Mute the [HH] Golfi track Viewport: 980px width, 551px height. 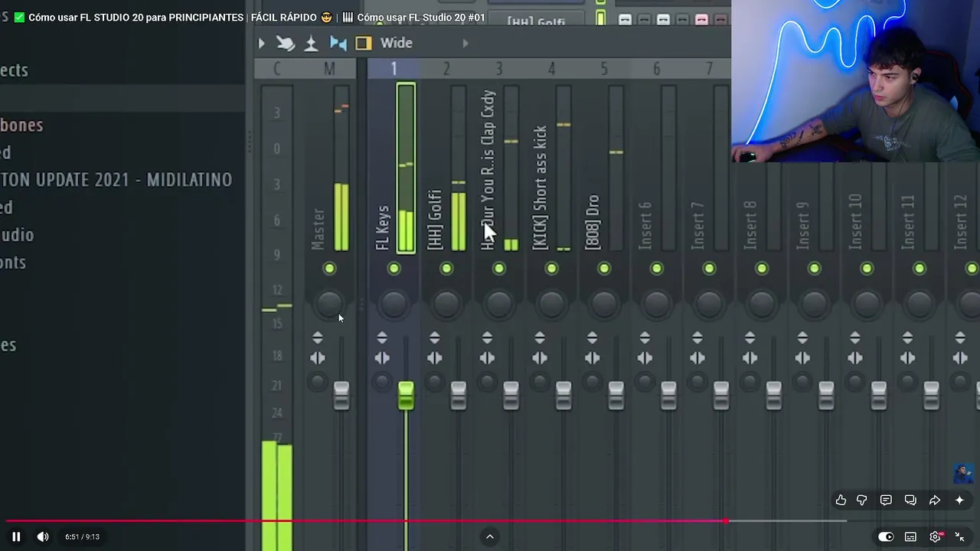pyautogui.click(x=446, y=269)
